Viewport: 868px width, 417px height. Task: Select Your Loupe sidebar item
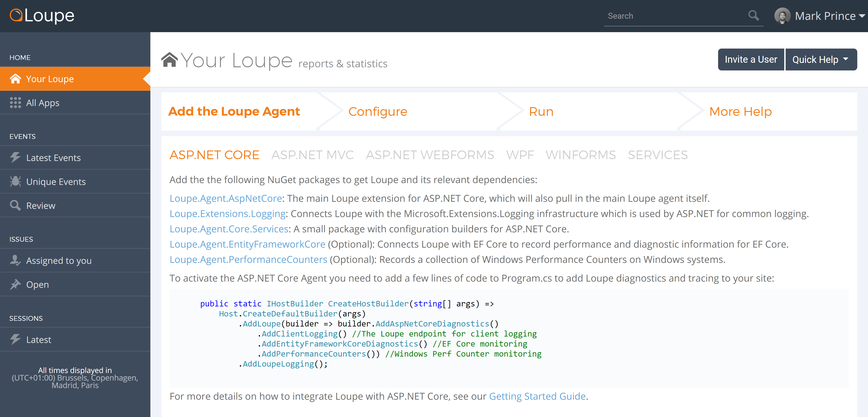[75, 78]
